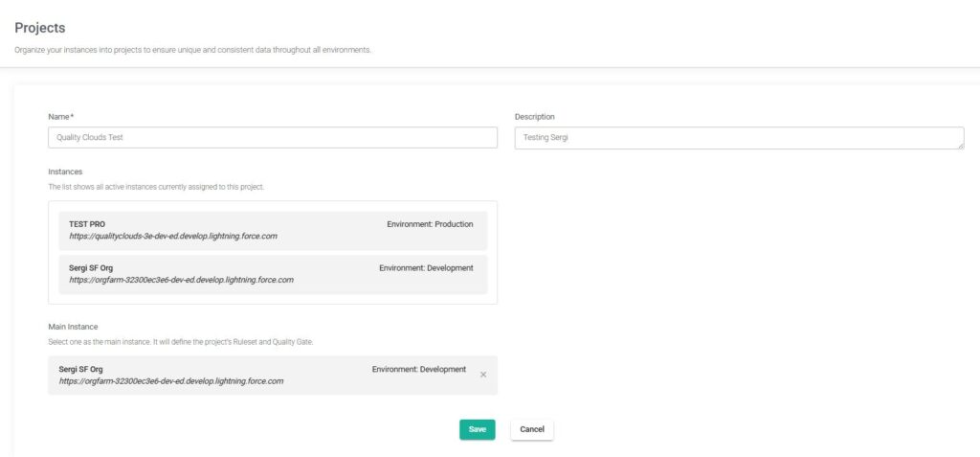
Task: Click into the Description text area
Action: coord(737,138)
